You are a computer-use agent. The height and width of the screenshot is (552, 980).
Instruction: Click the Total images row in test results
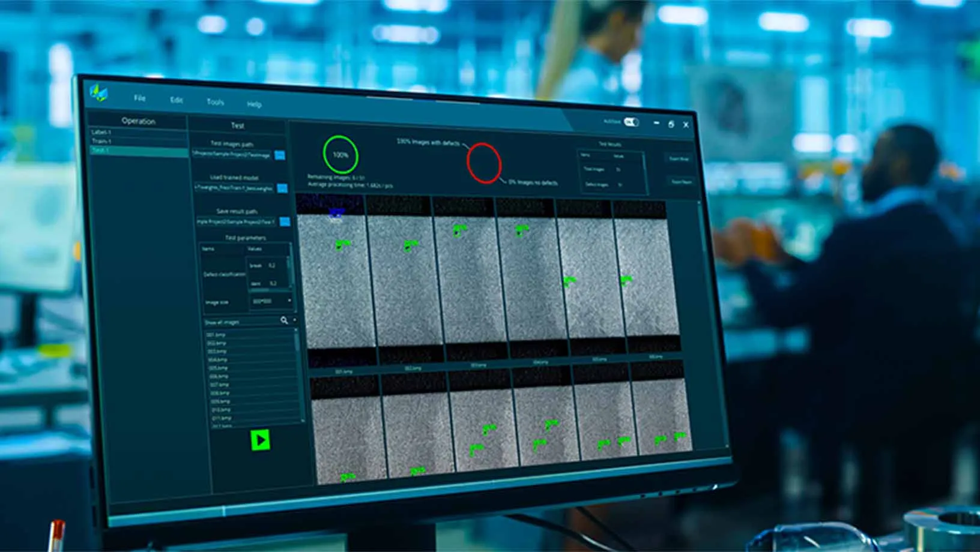pos(611,169)
